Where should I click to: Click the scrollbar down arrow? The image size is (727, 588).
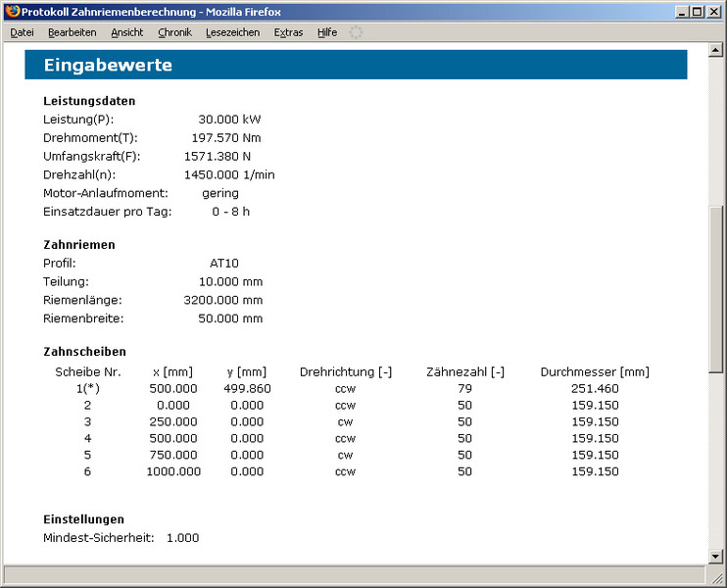715,556
